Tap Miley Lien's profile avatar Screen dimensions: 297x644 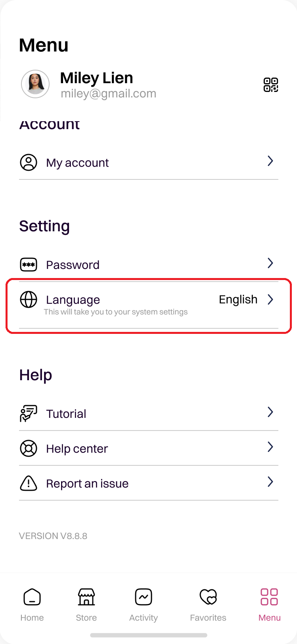point(35,84)
